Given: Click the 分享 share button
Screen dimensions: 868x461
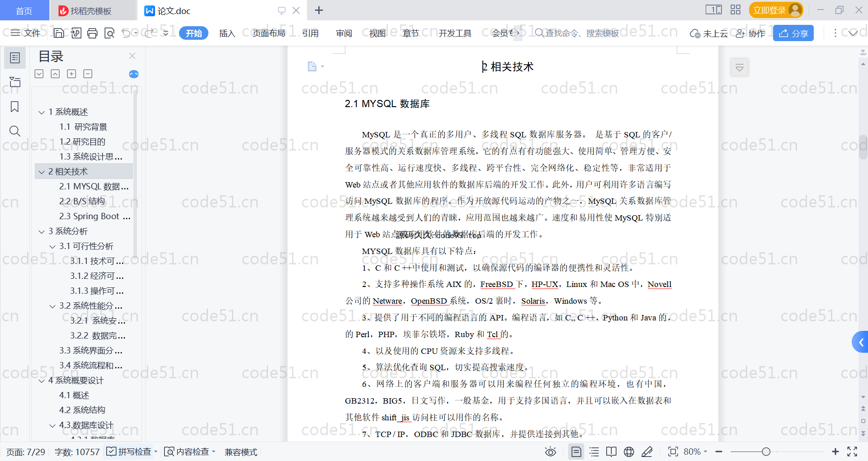Looking at the screenshot, I should pyautogui.click(x=793, y=33).
